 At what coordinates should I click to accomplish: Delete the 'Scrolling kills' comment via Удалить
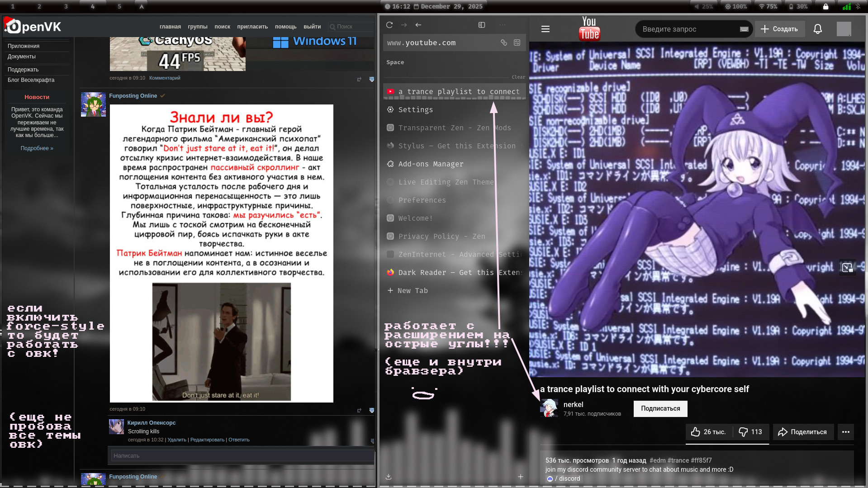(177, 440)
